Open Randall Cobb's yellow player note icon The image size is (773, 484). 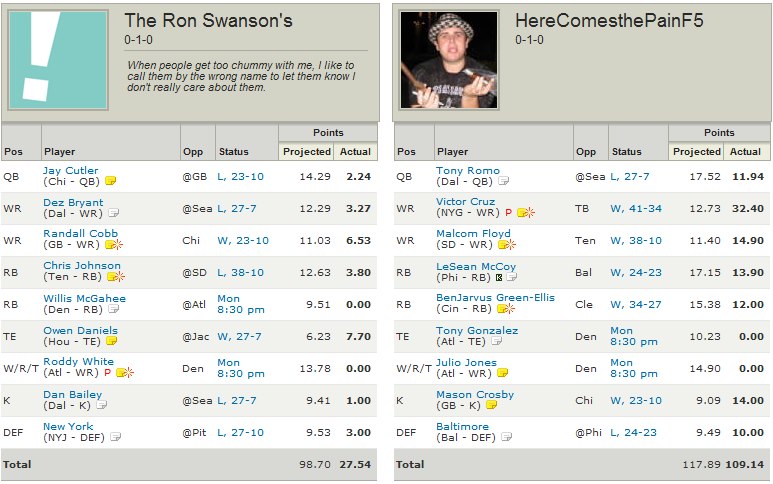[113, 245]
